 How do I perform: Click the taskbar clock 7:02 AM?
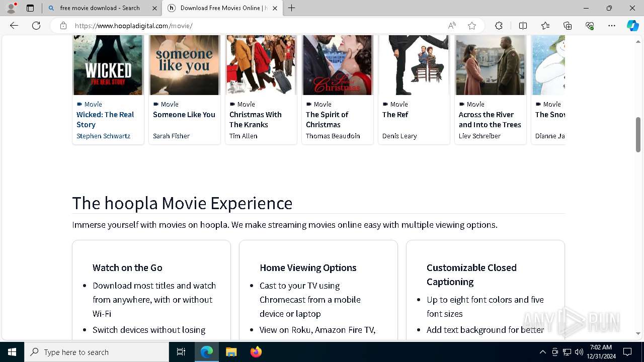pos(600,352)
